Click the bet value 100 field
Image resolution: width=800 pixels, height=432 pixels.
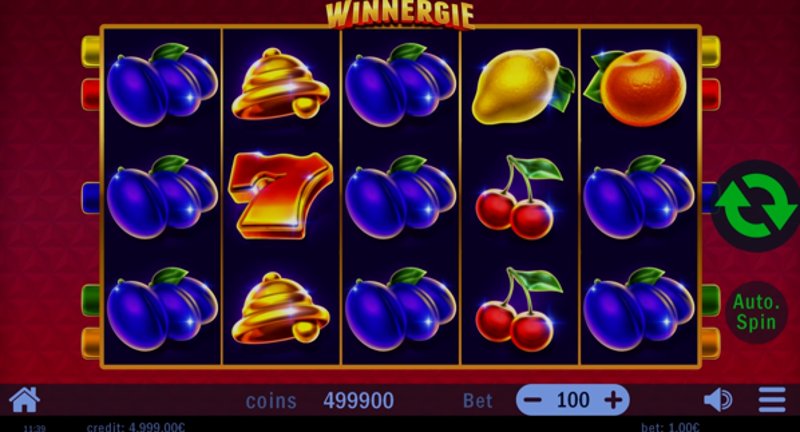click(x=573, y=400)
